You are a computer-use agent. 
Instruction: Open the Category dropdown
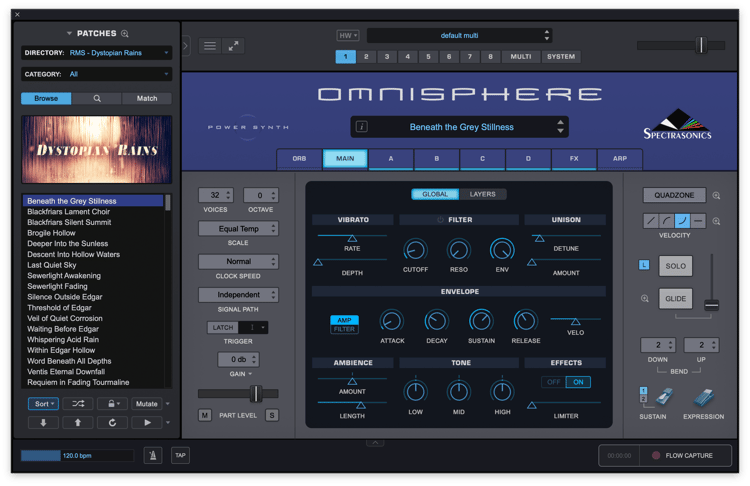pos(97,74)
